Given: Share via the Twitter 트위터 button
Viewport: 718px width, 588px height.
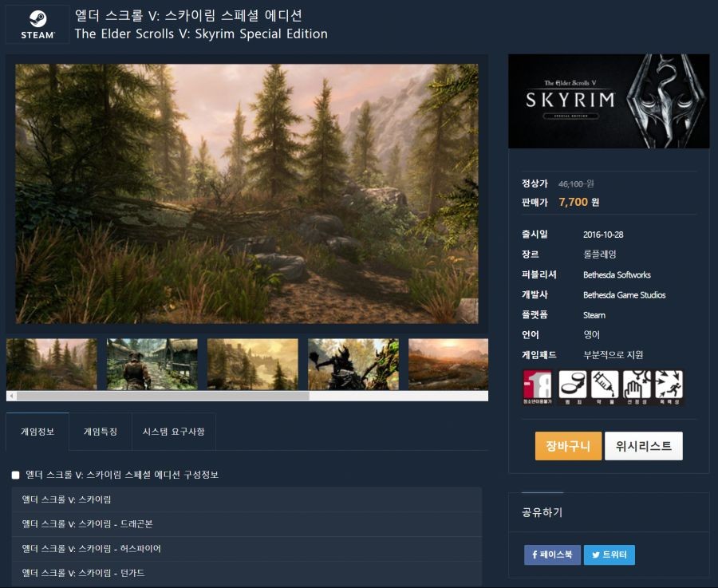Looking at the screenshot, I should (609, 554).
